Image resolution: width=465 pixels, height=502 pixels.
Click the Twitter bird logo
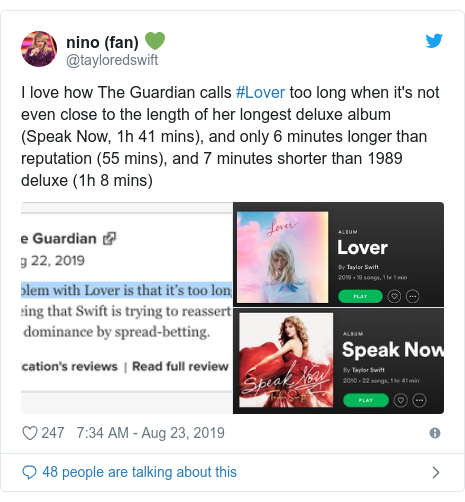(x=434, y=41)
